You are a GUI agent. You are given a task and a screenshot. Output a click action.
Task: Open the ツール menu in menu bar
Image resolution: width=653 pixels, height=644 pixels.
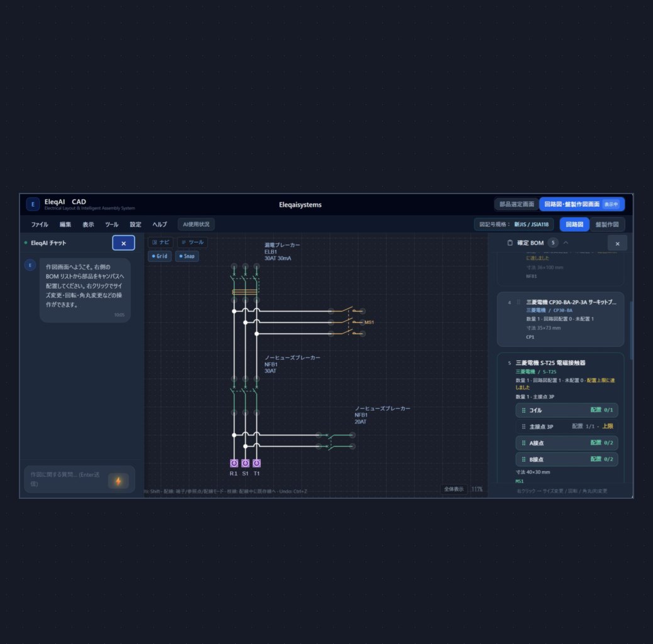[x=112, y=224]
